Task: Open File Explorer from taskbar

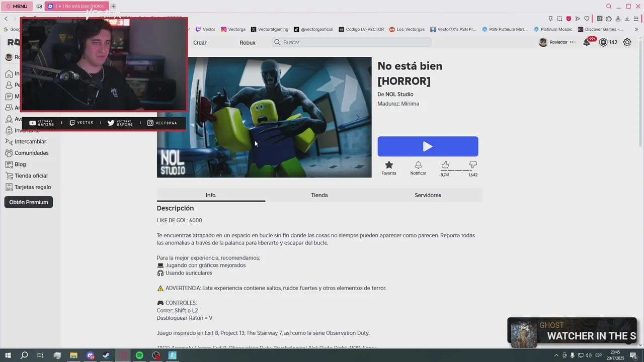Action: click(73, 355)
